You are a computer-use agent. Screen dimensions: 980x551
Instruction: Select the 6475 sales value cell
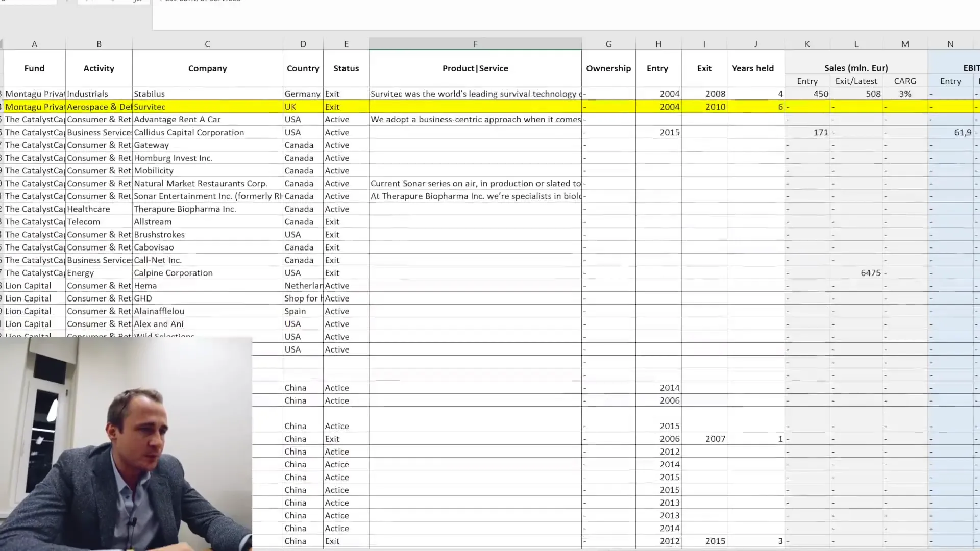[856, 272]
